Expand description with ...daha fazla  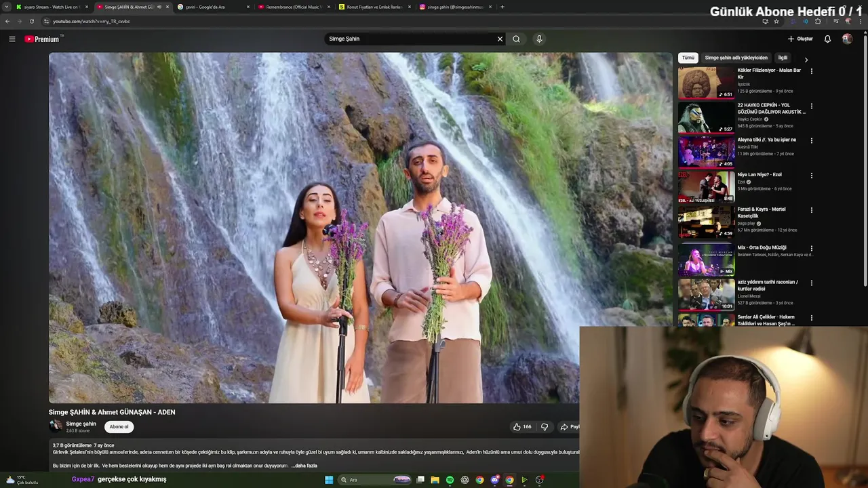(x=304, y=466)
